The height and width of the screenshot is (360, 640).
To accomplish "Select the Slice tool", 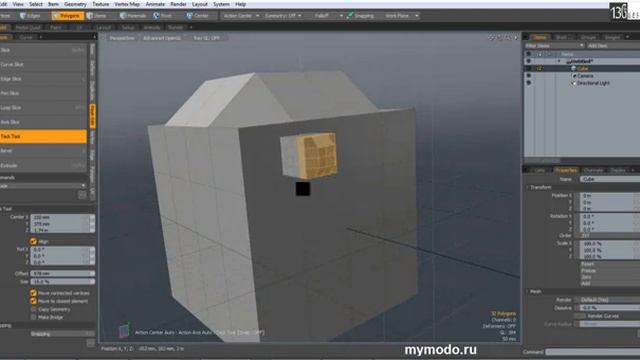I will tap(43, 50).
